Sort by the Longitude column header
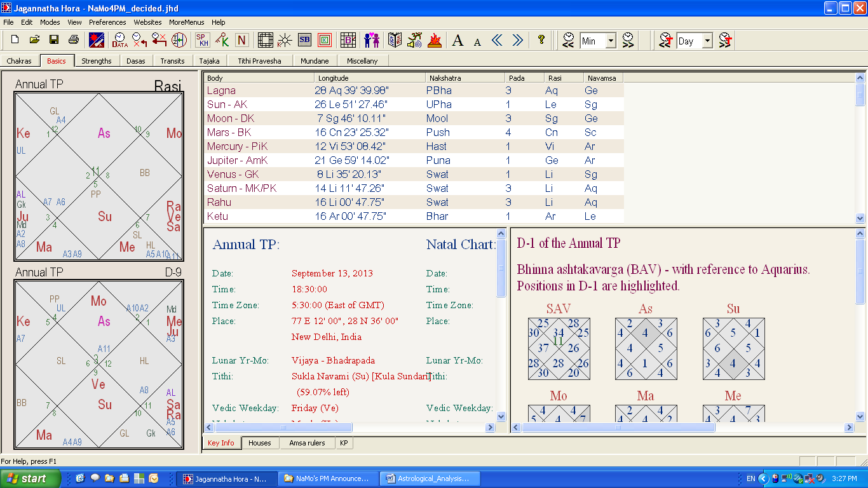This screenshot has width=868, height=488. (370, 78)
